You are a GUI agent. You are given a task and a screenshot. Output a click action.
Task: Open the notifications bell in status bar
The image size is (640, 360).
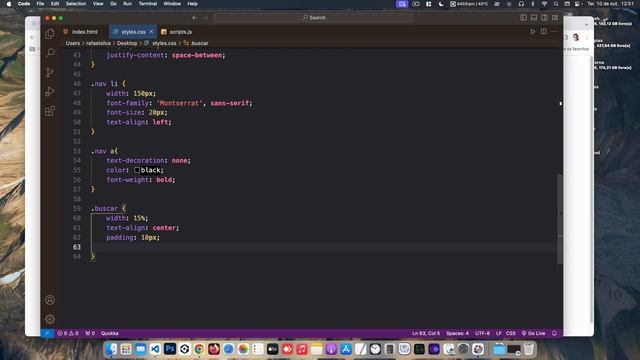coord(554,333)
